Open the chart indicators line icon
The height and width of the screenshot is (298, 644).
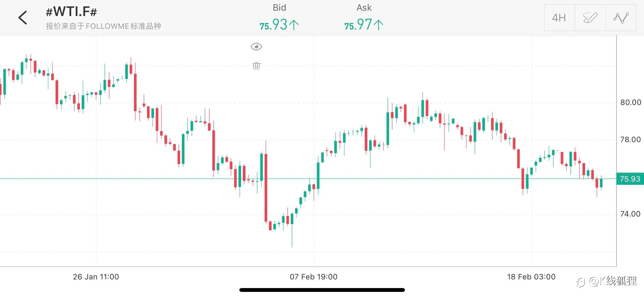[621, 18]
